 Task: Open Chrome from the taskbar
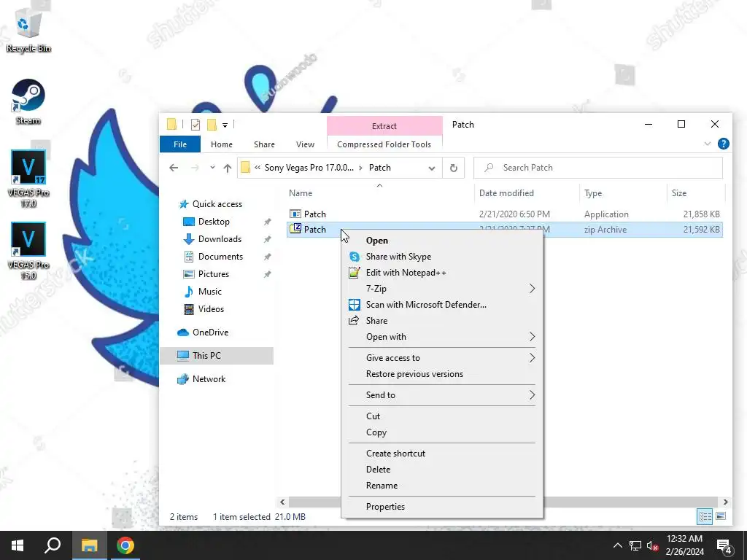(x=125, y=545)
